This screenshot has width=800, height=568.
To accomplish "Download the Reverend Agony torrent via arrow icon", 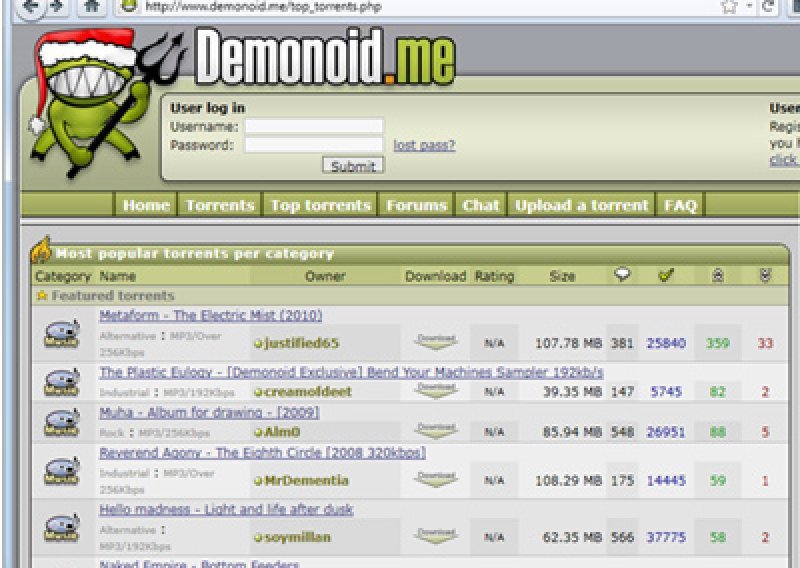I will pos(436,479).
